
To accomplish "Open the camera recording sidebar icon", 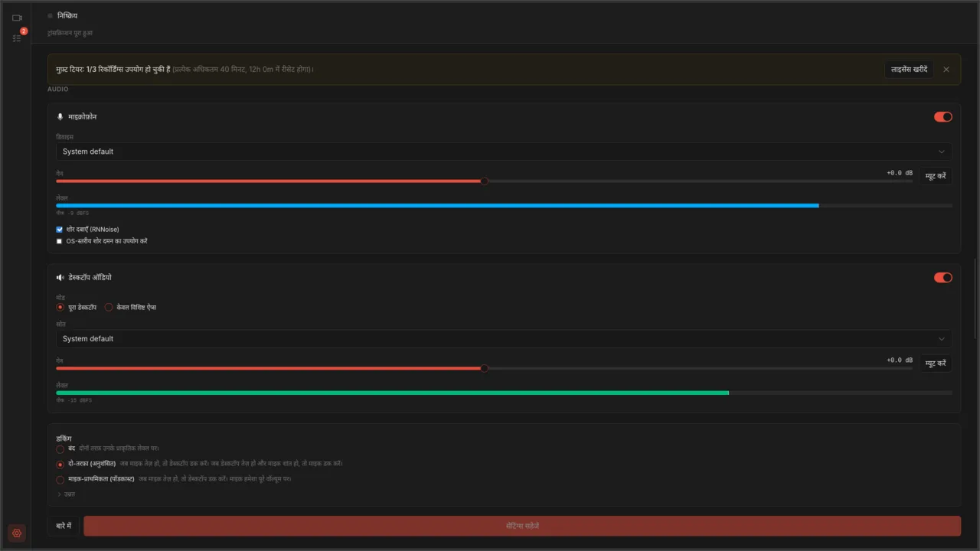I will click(17, 18).
